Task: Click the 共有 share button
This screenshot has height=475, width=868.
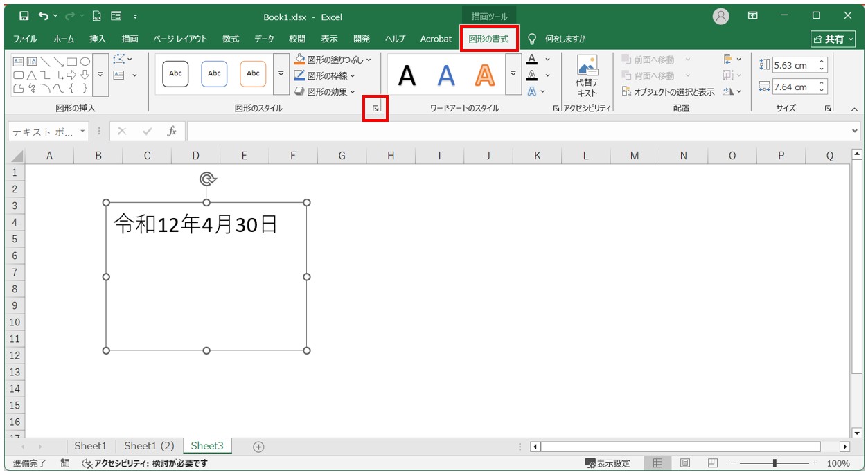Action: (x=833, y=39)
